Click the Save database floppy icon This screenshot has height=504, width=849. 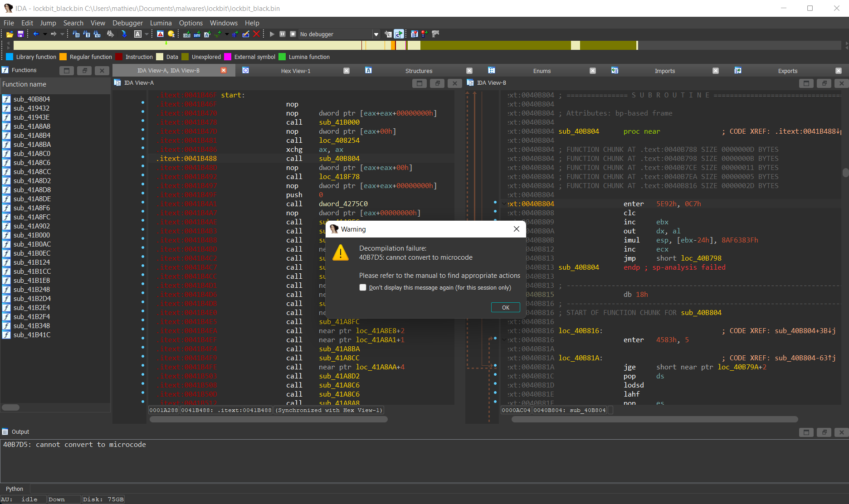tap(20, 34)
